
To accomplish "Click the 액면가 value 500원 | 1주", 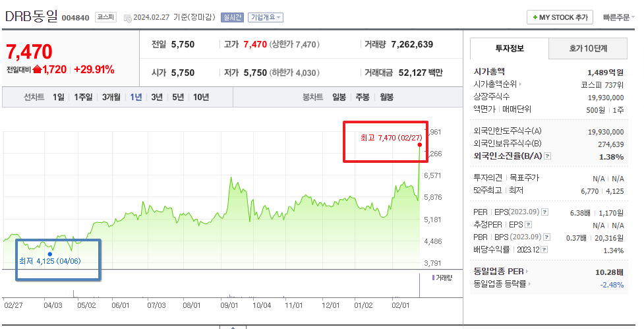I will coord(605,109).
